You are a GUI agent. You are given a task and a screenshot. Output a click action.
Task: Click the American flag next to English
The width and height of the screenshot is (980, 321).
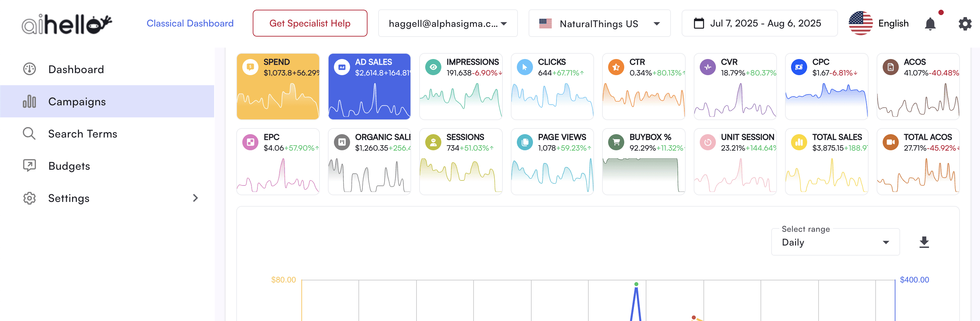[861, 23]
